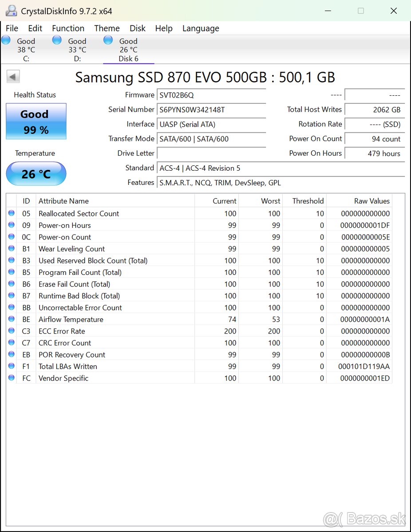Click the 26 °C temperature indicator
The image size is (411, 532).
click(x=36, y=174)
